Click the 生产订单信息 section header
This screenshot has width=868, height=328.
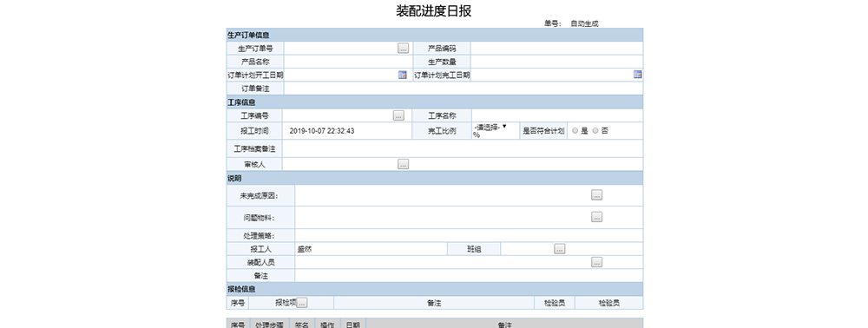tap(435, 35)
